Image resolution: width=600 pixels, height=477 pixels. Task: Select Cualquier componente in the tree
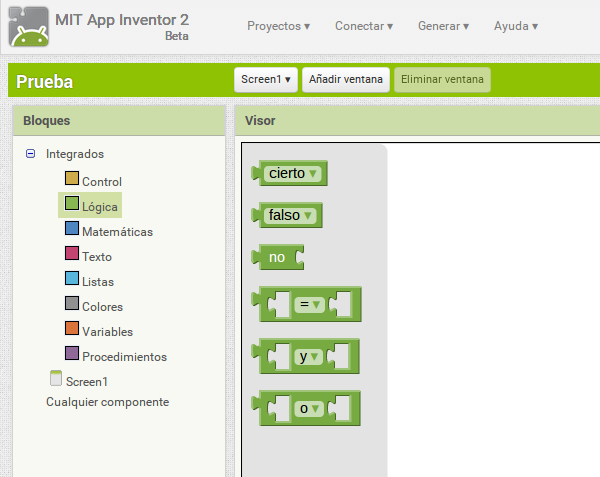click(108, 402)
